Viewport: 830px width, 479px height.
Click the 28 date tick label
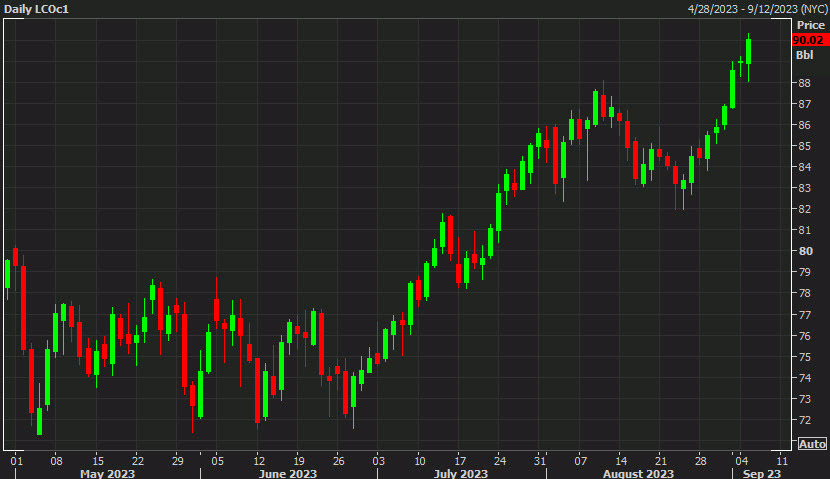[701, 461]
